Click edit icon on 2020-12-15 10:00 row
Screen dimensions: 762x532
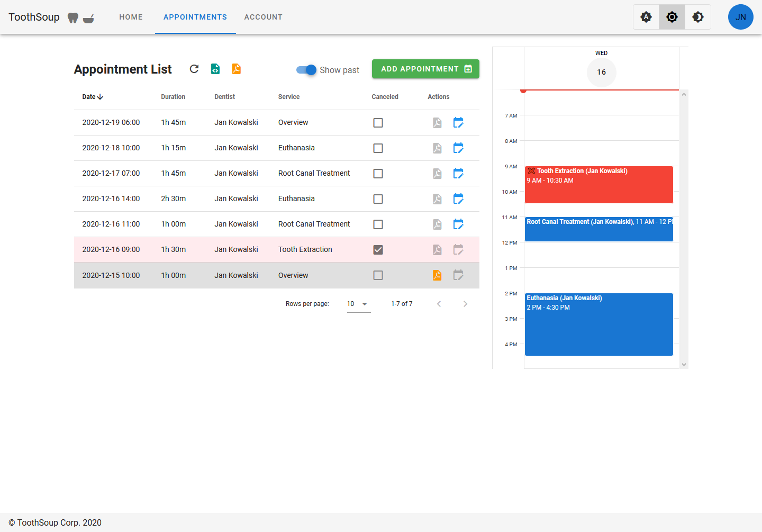point(458,275)
